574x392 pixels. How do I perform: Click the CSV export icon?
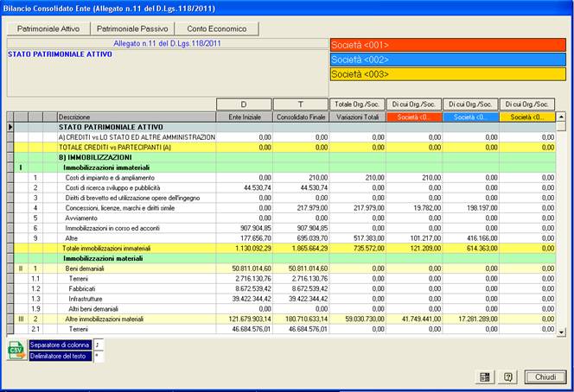pos(16,350)
